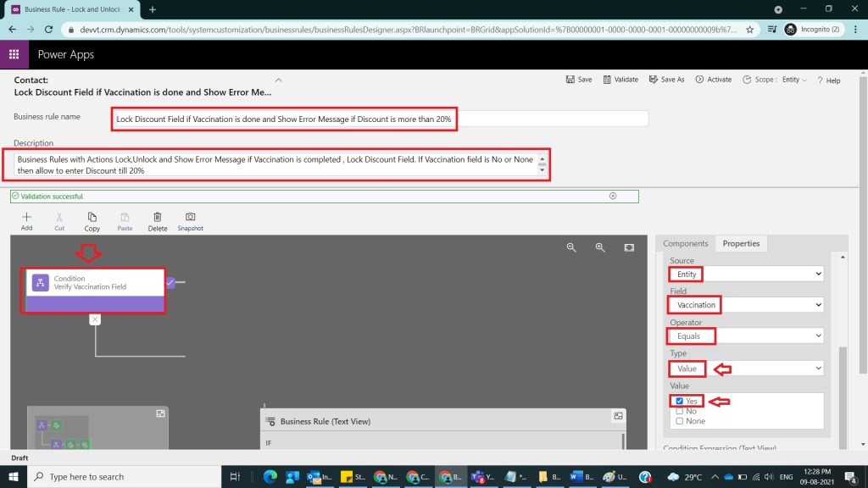Activate the business rule
868x488 pixels.
tap(713, 80)
